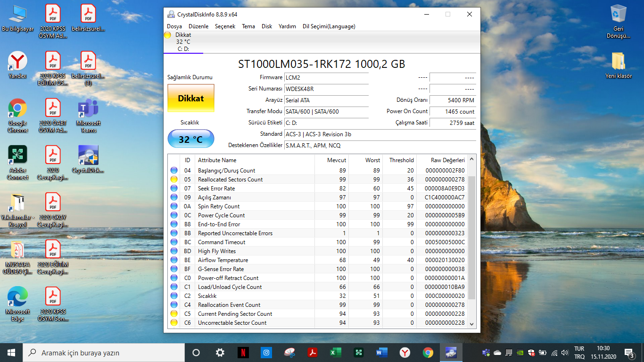Open the notification center icon
Viewport: 644px width, 362px height.
pos(629,353)
